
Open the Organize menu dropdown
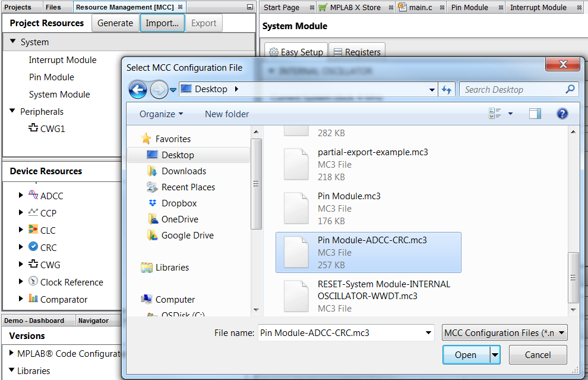point(161,114)
